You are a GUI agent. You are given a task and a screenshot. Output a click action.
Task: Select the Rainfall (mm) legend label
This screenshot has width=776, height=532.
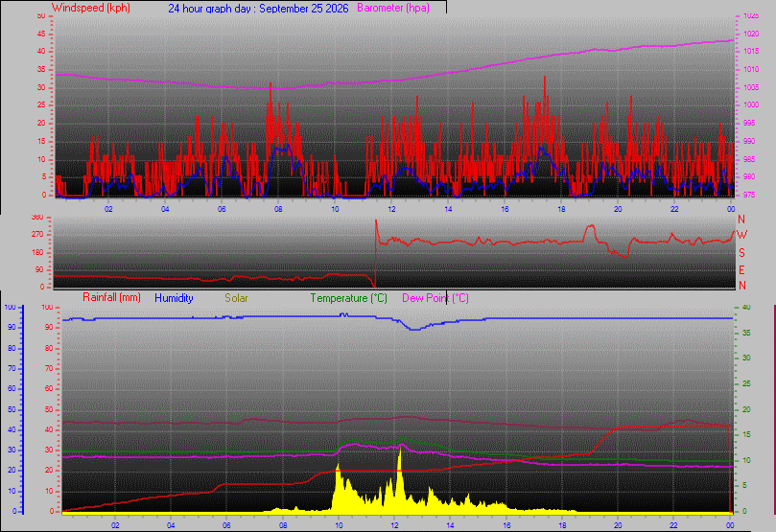pyautogui.click(x=111, y=298)
